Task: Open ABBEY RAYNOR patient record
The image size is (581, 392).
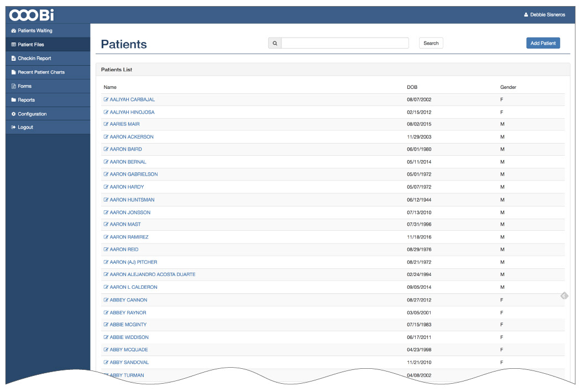Action: (128, 313)
